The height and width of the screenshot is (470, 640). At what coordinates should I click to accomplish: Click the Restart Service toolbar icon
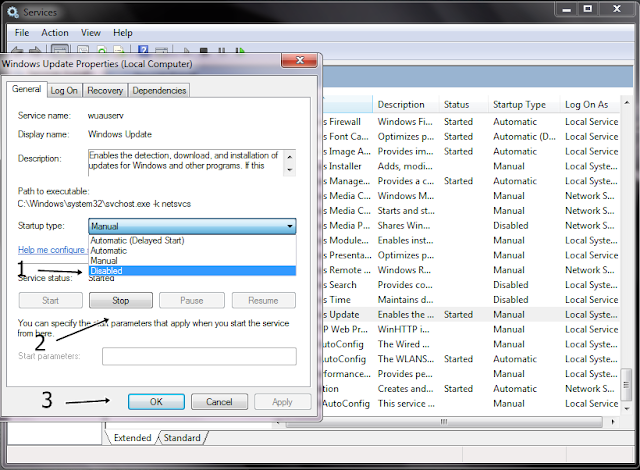[x=240, y=51]
